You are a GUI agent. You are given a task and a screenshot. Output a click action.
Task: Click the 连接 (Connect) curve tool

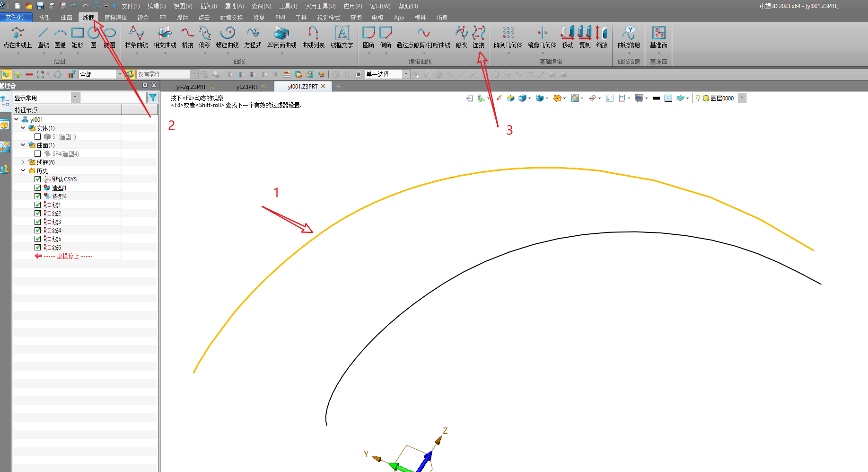479,37
